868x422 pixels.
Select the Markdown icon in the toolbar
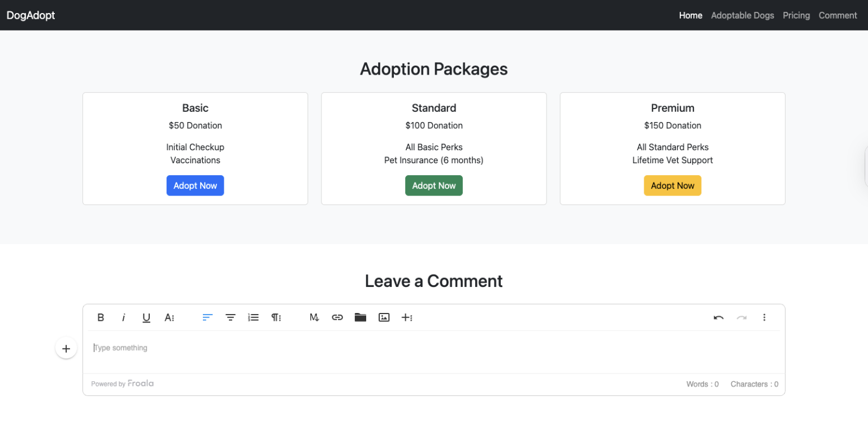(314, 317)
